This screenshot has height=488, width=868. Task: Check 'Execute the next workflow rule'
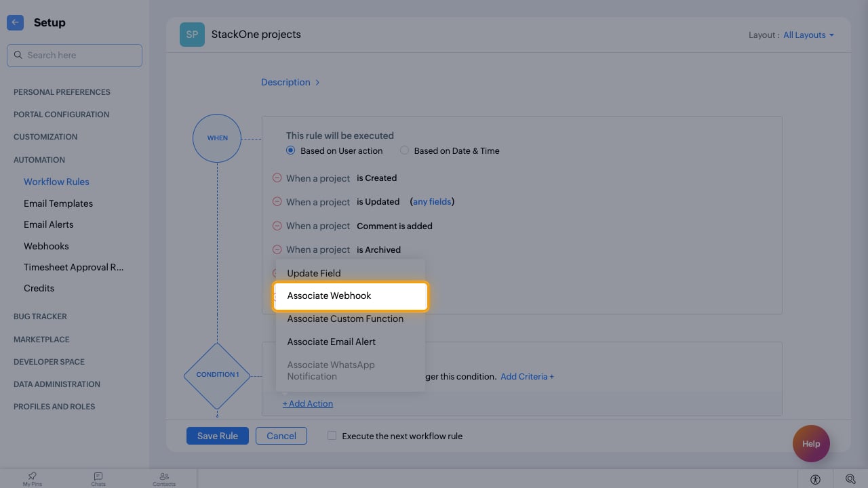332,436
